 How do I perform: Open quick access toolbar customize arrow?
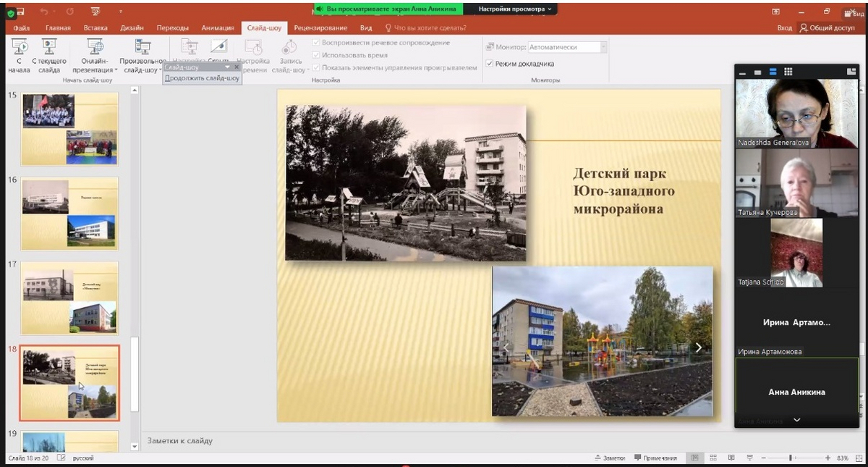(121, 12)
